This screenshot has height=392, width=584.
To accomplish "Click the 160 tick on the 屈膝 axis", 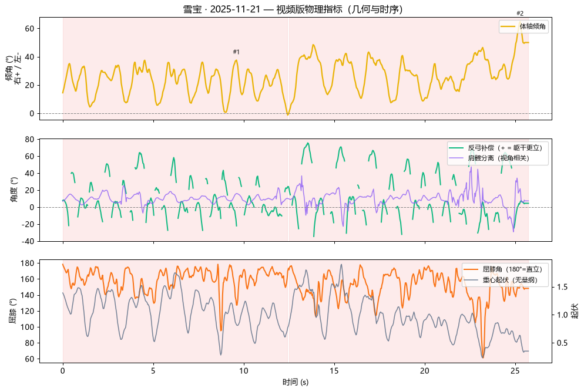I will coord(27,279).
